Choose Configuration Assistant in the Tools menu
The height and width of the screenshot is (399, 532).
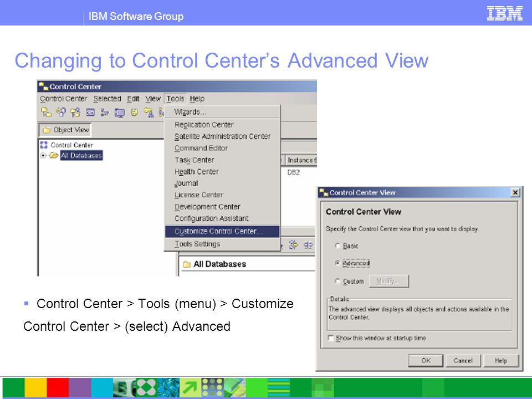click(222, 218)
